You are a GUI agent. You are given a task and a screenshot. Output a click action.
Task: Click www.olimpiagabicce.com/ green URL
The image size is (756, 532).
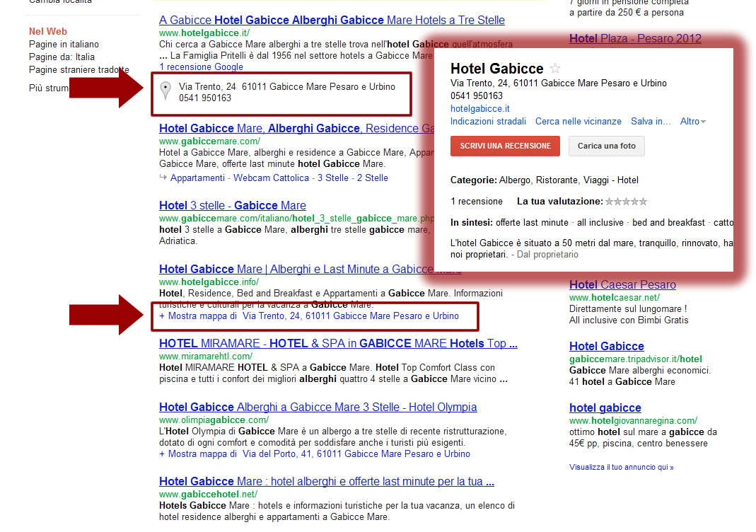point(214,420)
